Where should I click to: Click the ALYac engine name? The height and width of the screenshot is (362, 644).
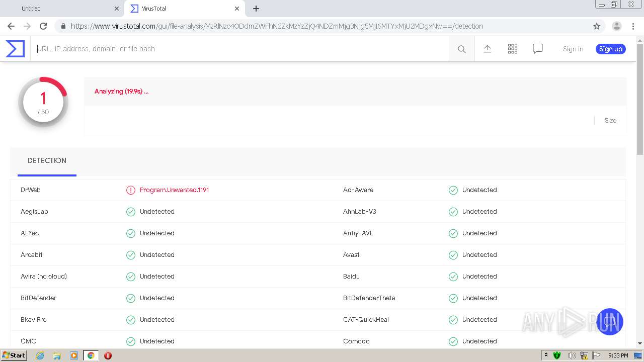(x=30, y=233)
